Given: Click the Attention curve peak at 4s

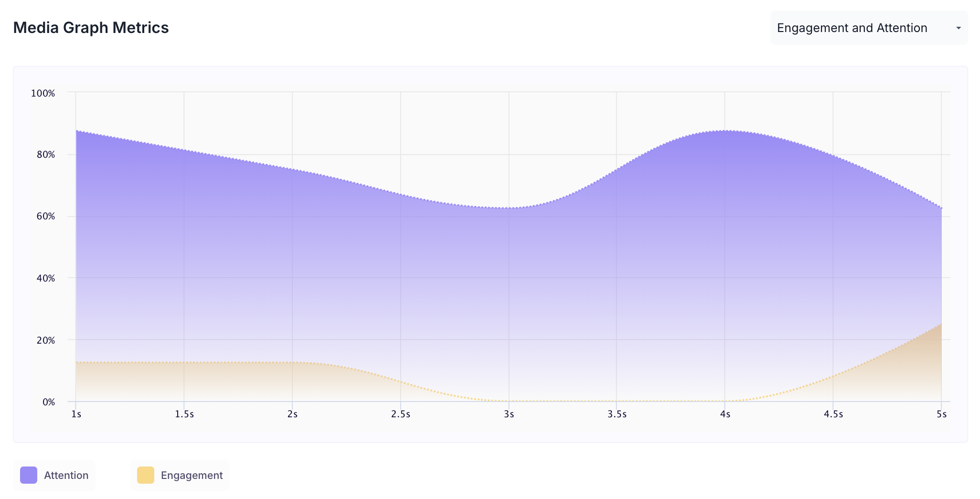Looking at the screenshot, I should tap(725, 130).
